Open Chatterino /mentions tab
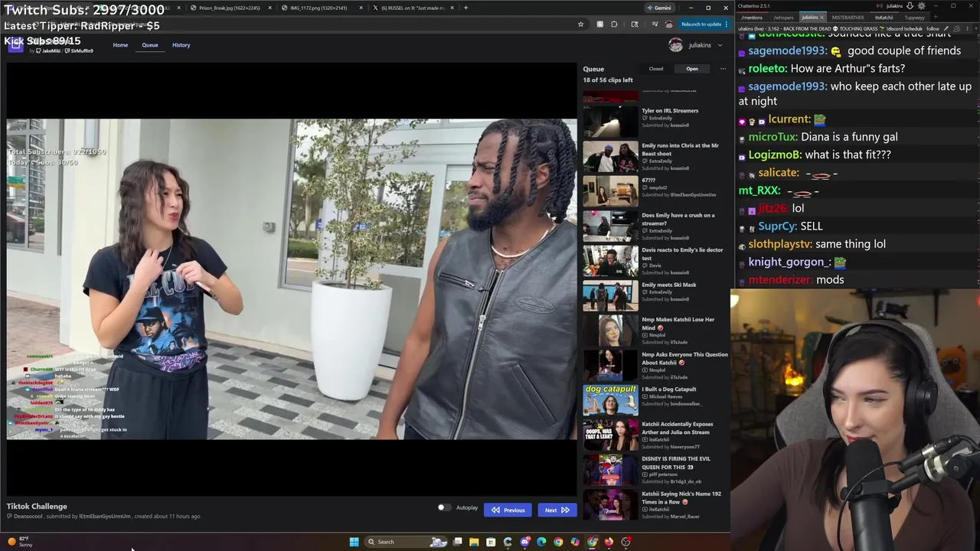This screenshot has width=980, height=551. (x=752, y=18)
